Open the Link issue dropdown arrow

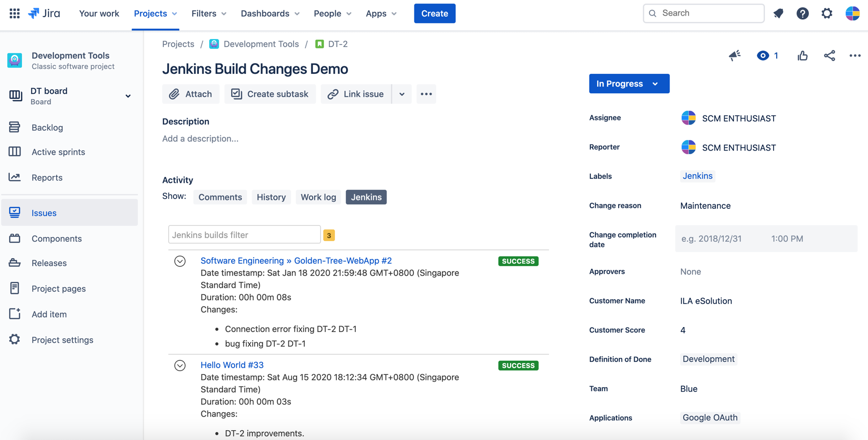(x=402, y=94)
